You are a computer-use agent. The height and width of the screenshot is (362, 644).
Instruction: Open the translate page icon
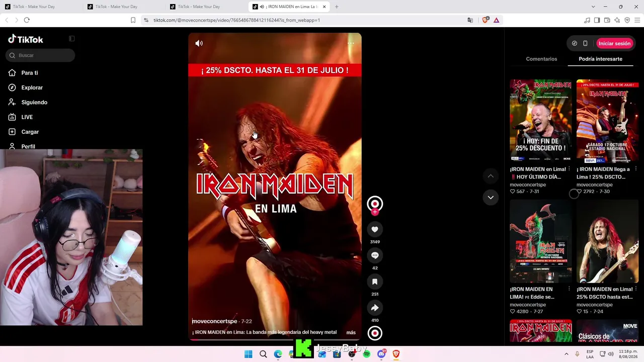(470, 20)
